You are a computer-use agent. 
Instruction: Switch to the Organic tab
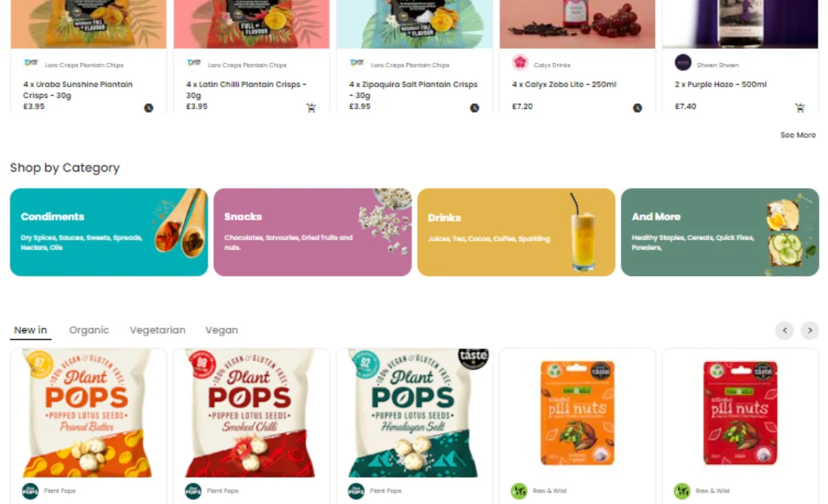pos(89,329)
